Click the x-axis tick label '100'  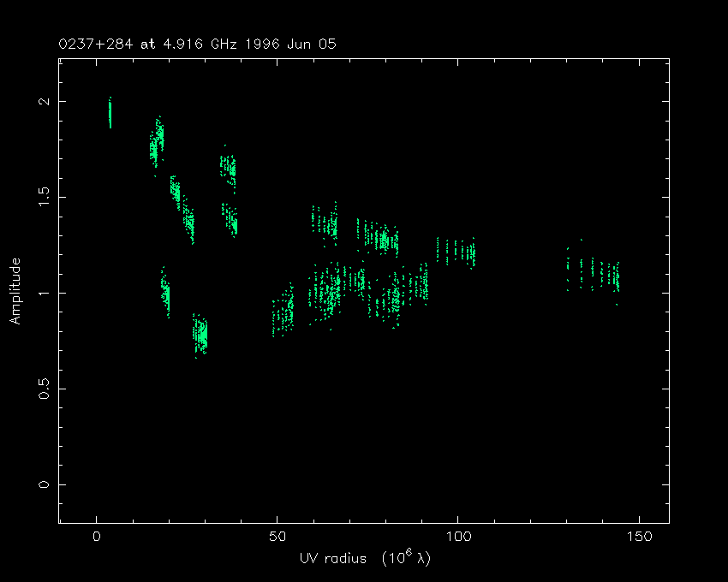[x=457, y=537]
